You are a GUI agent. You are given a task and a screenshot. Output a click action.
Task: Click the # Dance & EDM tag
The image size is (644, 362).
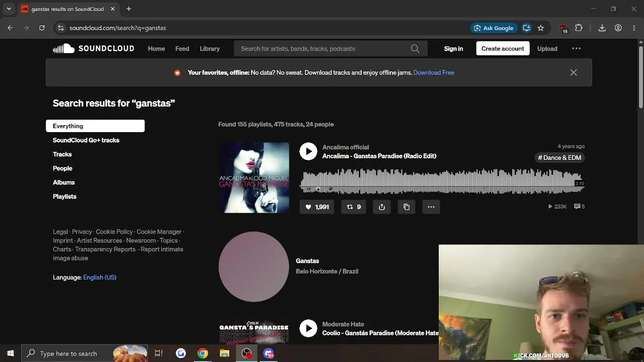(559, 158)
